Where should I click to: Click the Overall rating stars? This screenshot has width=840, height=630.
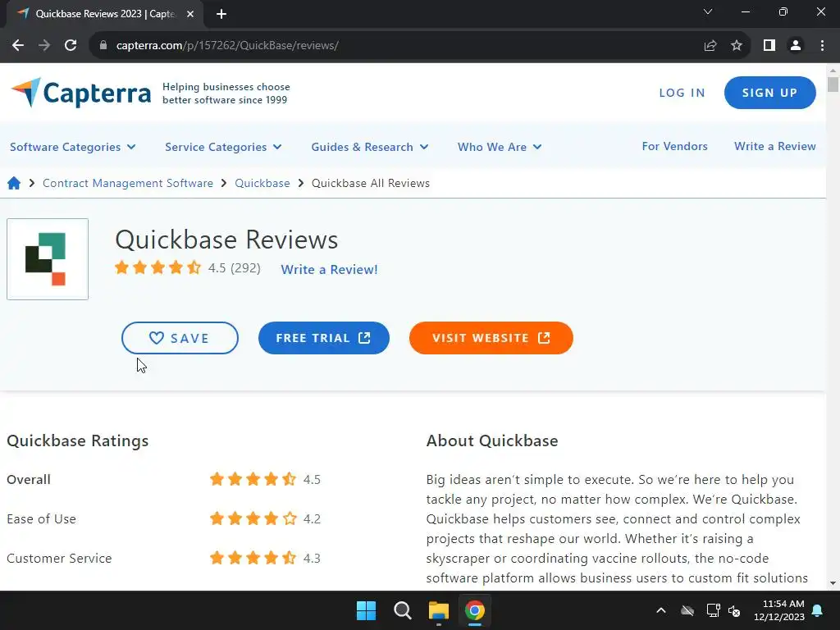[x=253, y=479]
